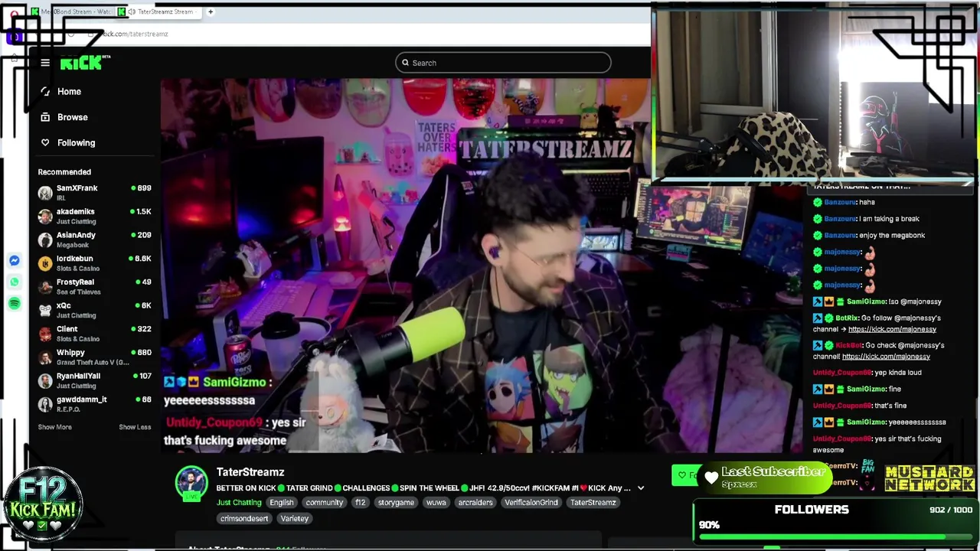Open the Opera menu logo

pyautogui.click(x=15, y=13)
